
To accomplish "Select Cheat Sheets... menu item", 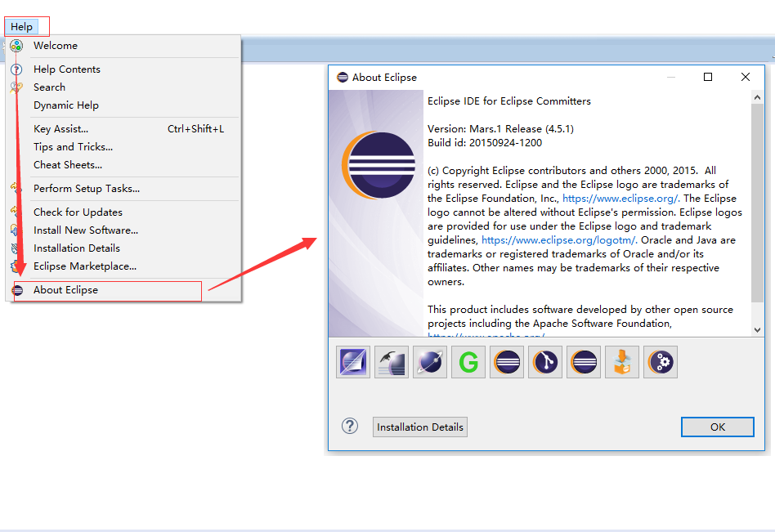I will (x=123, y=165).
